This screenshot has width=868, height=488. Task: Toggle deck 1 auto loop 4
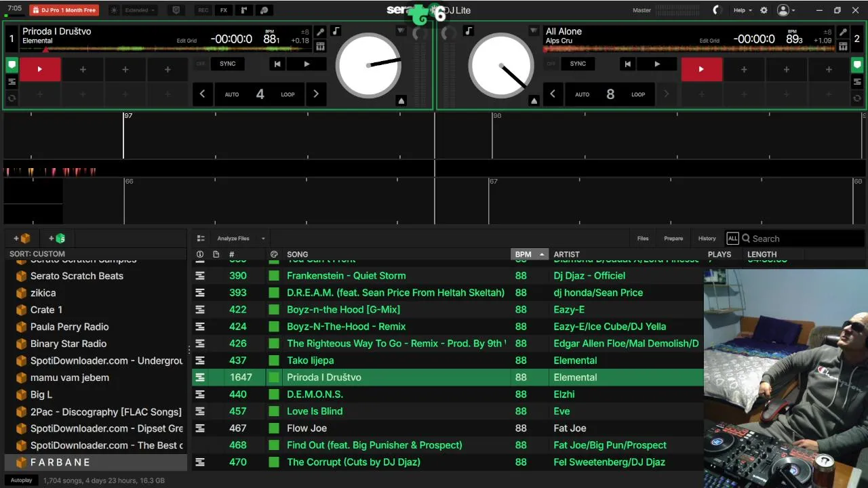(260, 94)
